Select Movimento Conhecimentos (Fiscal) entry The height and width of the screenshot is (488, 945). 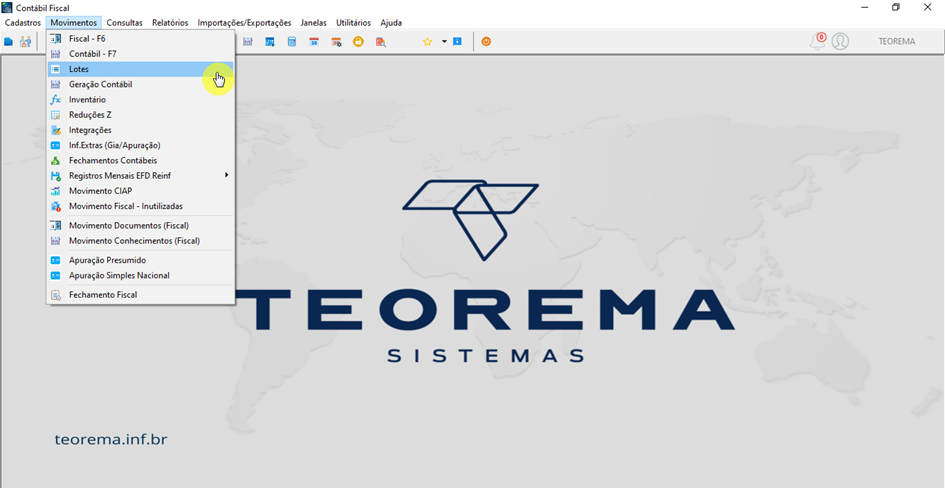[x=140, y=240]
